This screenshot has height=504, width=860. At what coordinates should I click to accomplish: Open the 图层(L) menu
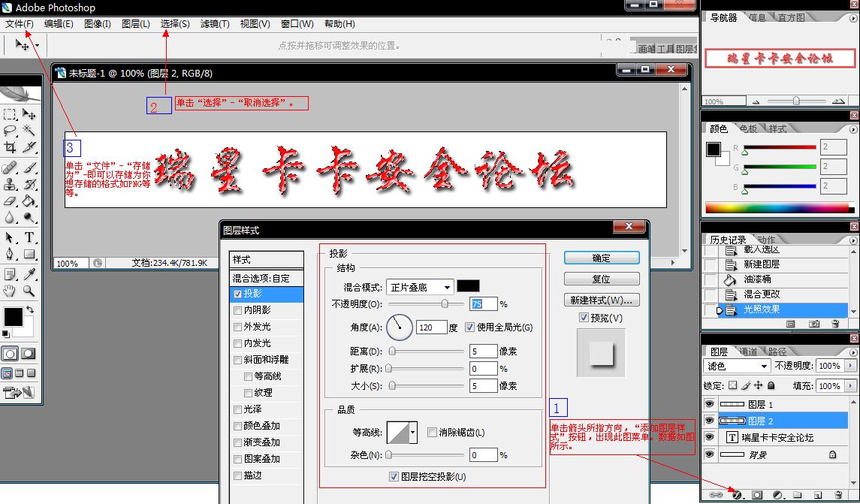135,24
